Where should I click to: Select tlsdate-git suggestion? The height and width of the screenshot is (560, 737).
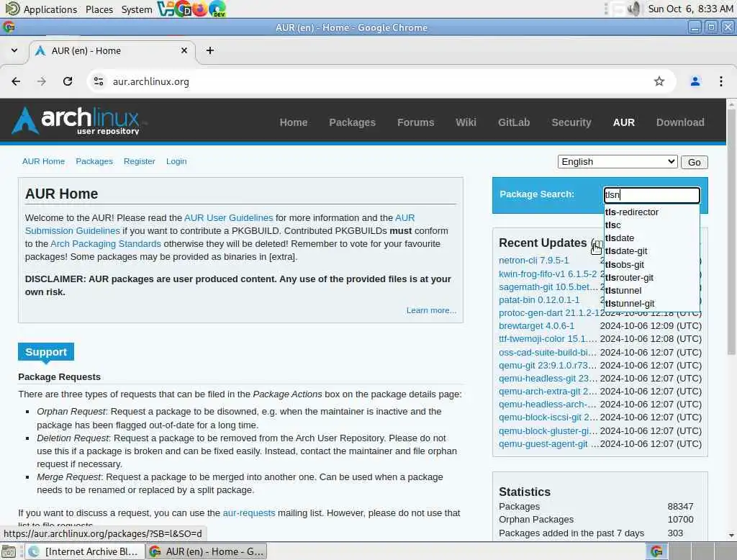pyautogui.click(x=651, y=251)
